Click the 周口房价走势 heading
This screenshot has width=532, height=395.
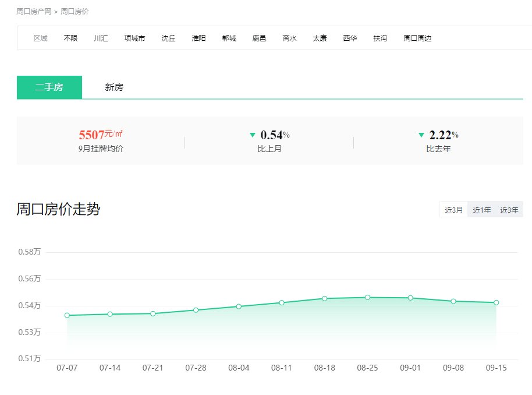click(58, 209)
